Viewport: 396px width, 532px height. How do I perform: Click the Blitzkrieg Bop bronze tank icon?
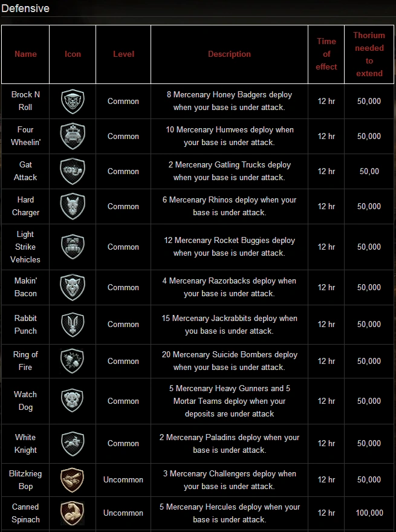(73, 479)
